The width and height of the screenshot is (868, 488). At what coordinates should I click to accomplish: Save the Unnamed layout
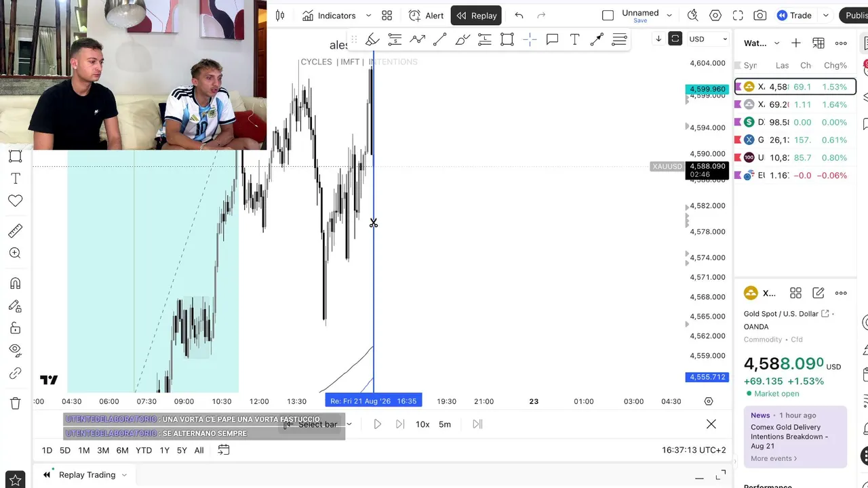pyautogui.click(x=640, y=21)
